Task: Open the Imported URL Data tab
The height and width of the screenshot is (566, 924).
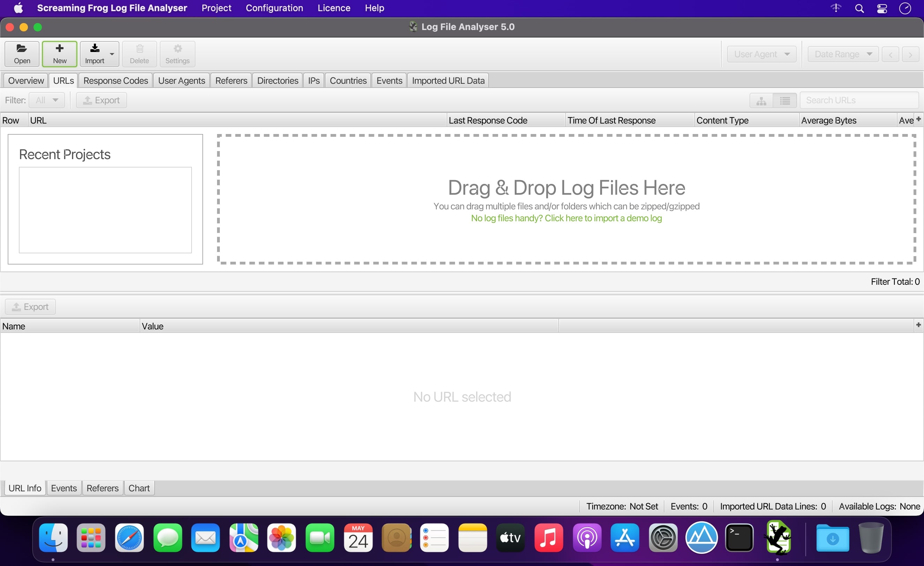Action: (x=448, y=81)
